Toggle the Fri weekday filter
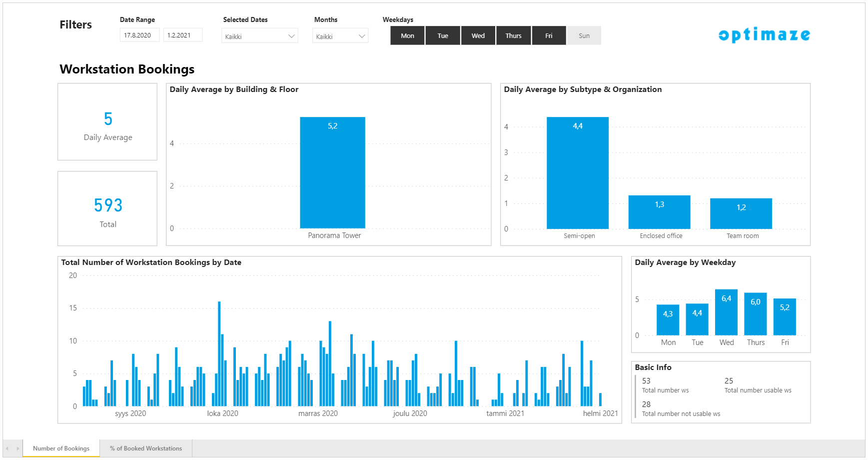868x460 pixels. click(x=549, y=36)
